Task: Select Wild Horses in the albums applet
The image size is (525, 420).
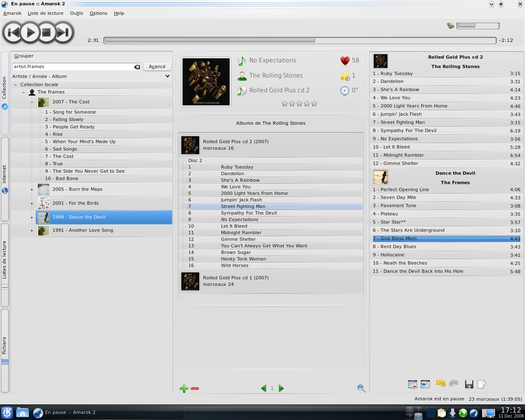Action: pyautogui.click(x=275, y=265)
